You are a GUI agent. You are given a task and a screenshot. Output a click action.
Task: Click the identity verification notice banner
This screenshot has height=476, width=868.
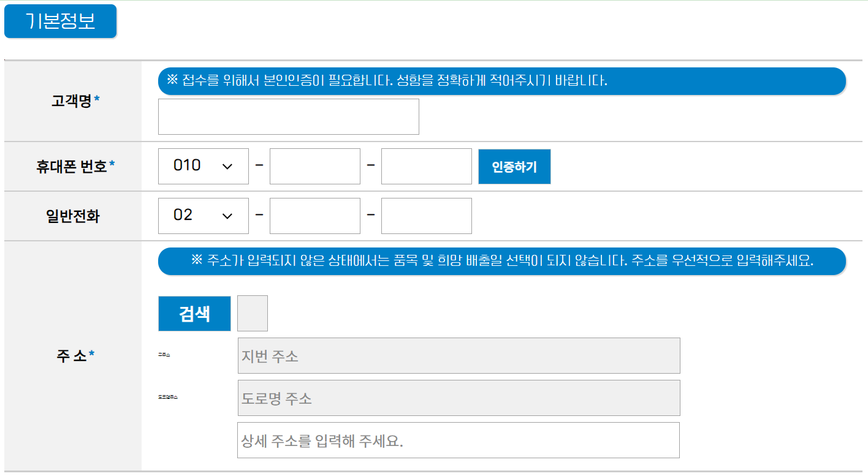tap(501, 81)
